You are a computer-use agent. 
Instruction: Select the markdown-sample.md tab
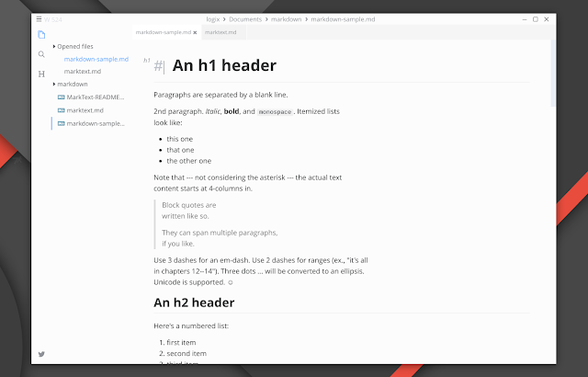pos(164,32)
